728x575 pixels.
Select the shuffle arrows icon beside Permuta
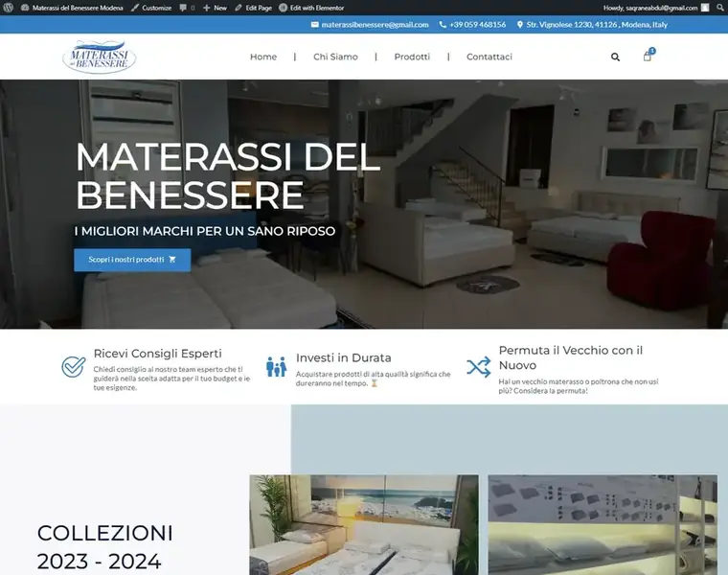click(x=479, y=367)
